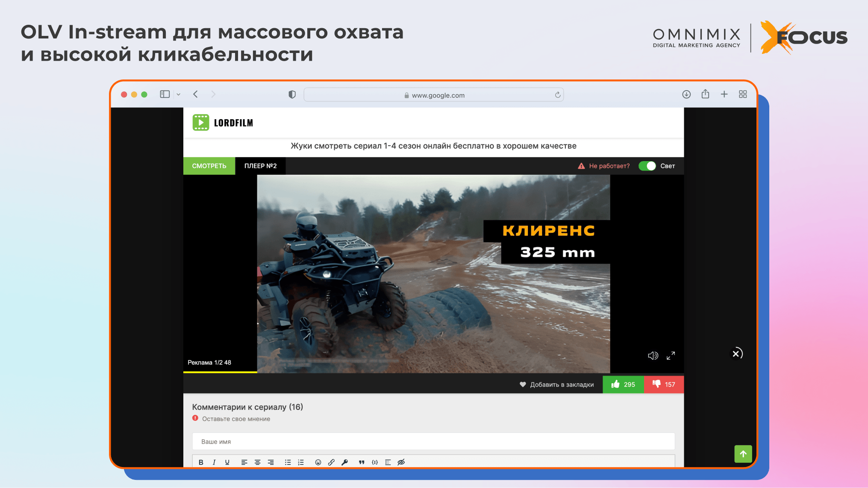Insert a quote block in the comment
Screen dimensions: 868x488
pos(362,462)
